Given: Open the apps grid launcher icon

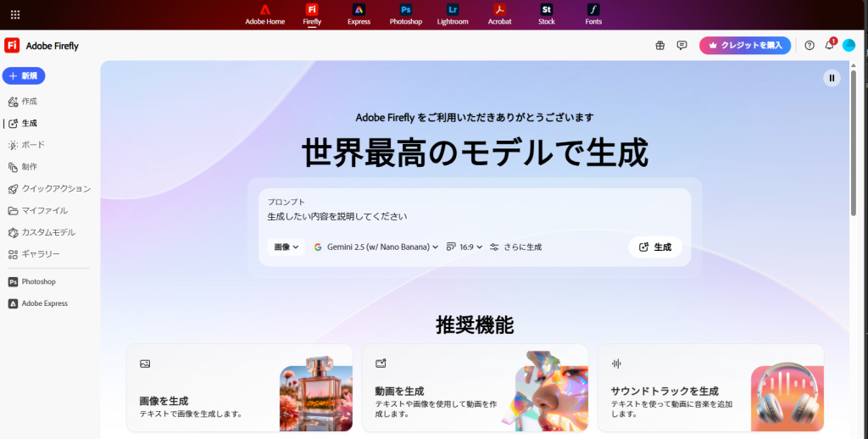Looking at the screenshot, I should [14, 14].
